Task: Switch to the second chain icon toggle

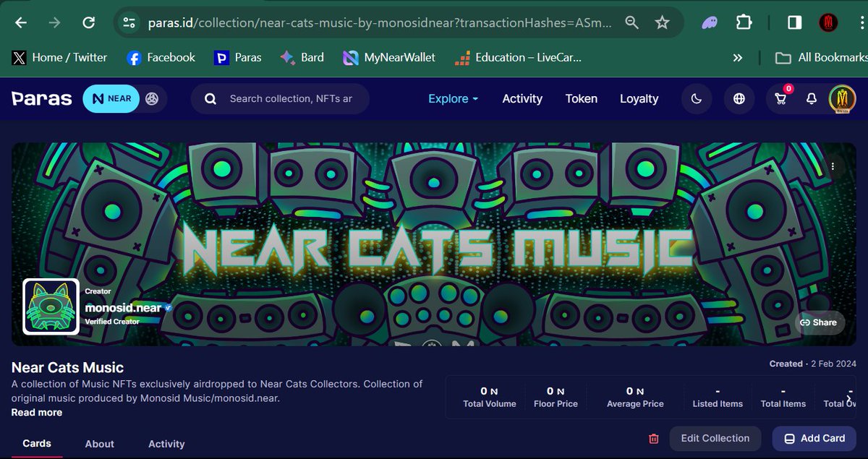Action: 152,99
